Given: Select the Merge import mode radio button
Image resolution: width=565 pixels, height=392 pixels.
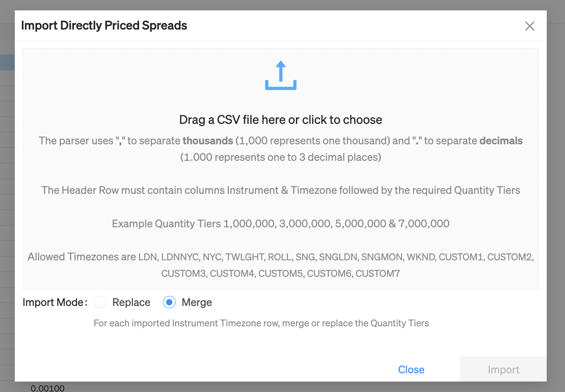Looking at the screenshot, I should tap(169, 302).
